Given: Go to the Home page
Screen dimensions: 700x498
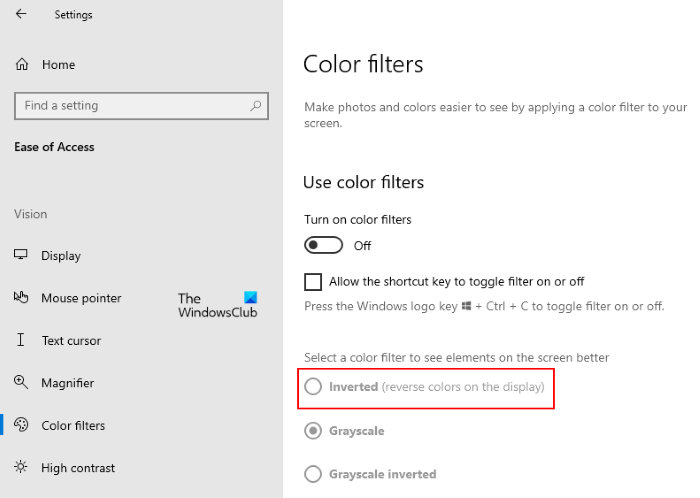Looking at the screenshot, I should coord(58,64).
